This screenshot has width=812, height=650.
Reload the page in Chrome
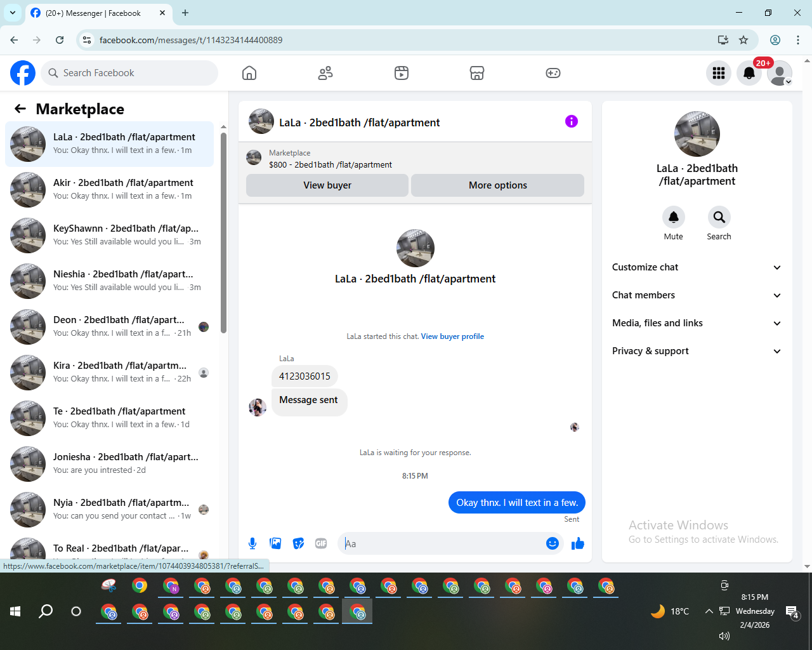pyautogui.click(x=60, y=40)
